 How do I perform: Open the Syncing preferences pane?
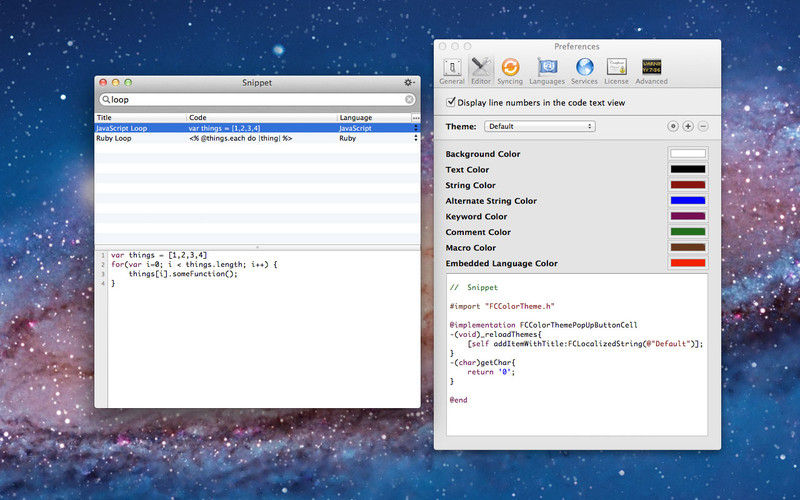pos(510,71)
